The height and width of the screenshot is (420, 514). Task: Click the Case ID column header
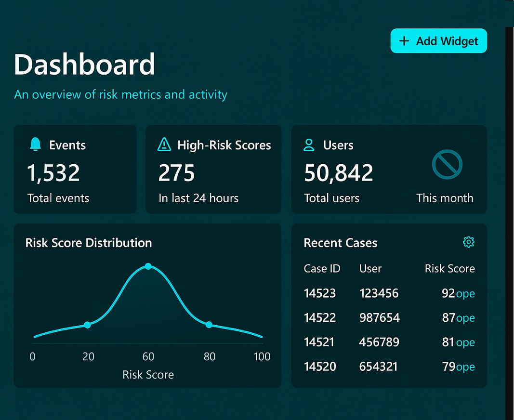[x=322, y=269]
